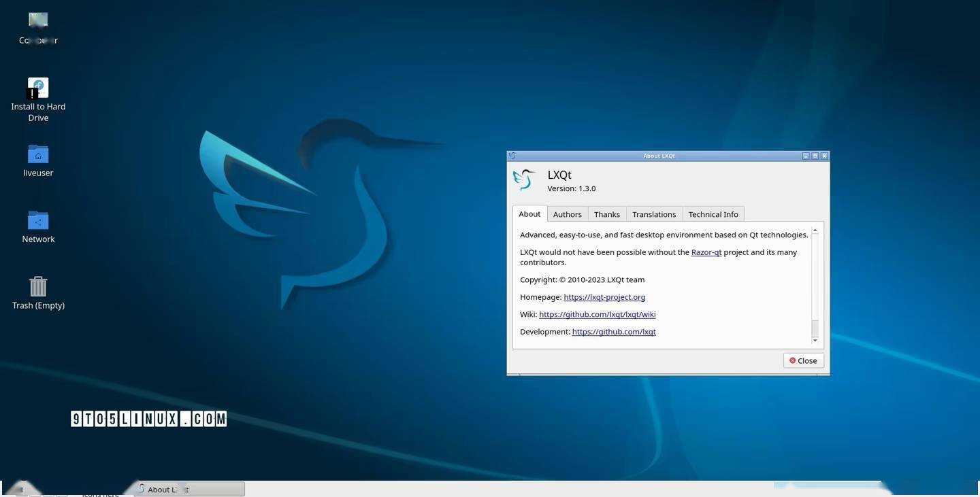This screenshot has width=980, height=497.
Task: Maximize the About LXQt window
Action: pos(815,156)
